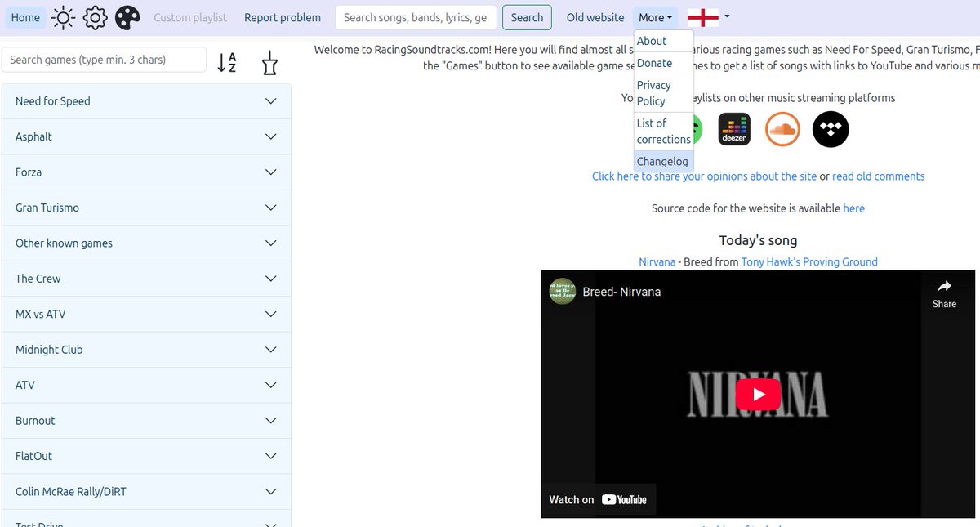Select About from More menu
The image size is (980, 527).
click(x=664, y=41)
